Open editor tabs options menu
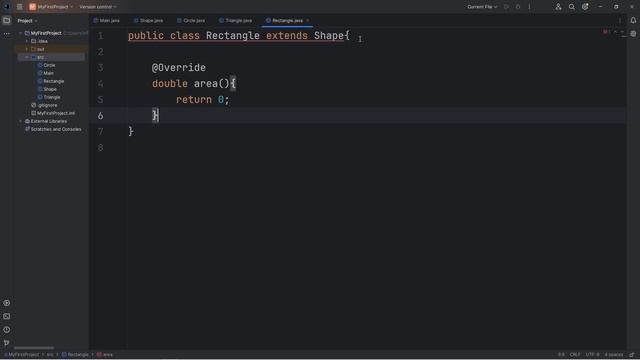The height and width of the screenshot is (360, 640). [620, 20]
